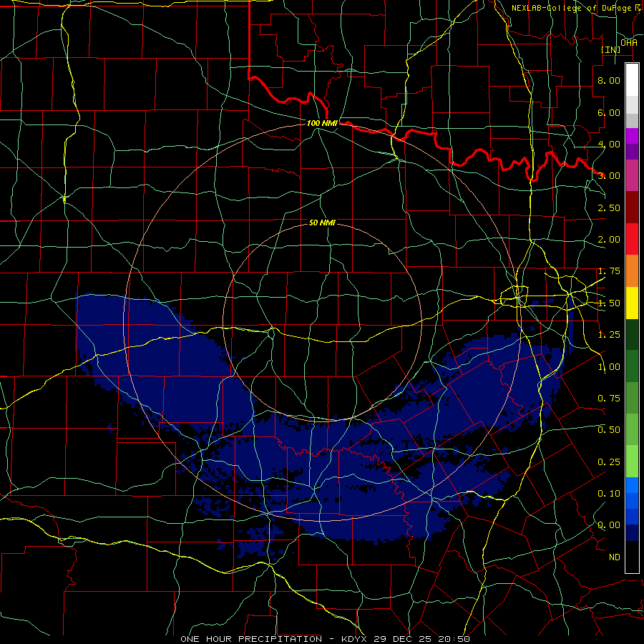Click the KDYX radar site identifier
The width and height of the screenshot is (644, 644).
[x=355, y=639]
